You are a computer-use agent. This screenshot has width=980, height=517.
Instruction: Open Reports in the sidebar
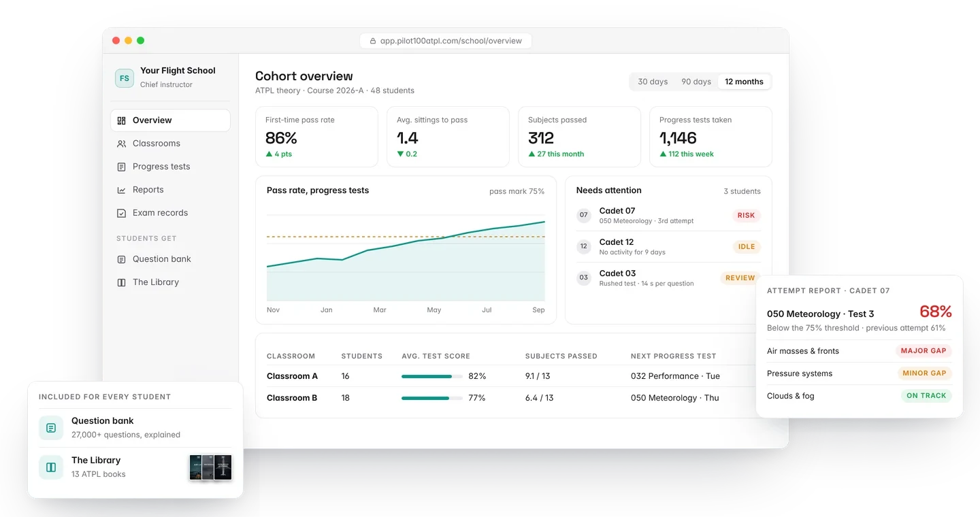(170, 190)
